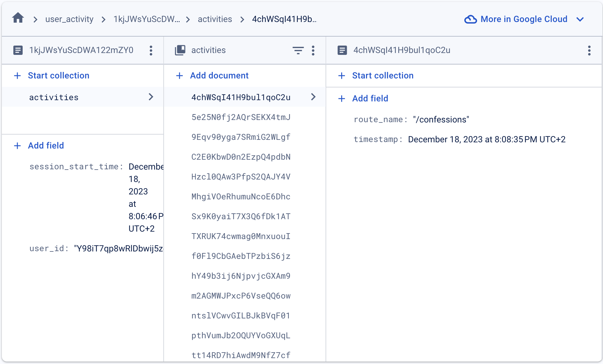Click plus icon next to Add document
This screenshot has width=603, height=364.
pyautogui.click(x=179, y=76)
